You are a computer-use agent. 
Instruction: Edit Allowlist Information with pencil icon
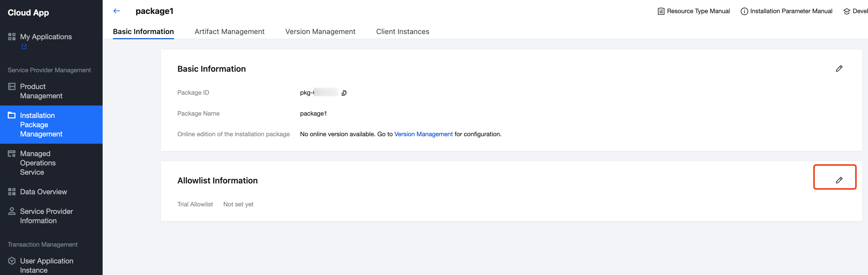click(839, 180)
